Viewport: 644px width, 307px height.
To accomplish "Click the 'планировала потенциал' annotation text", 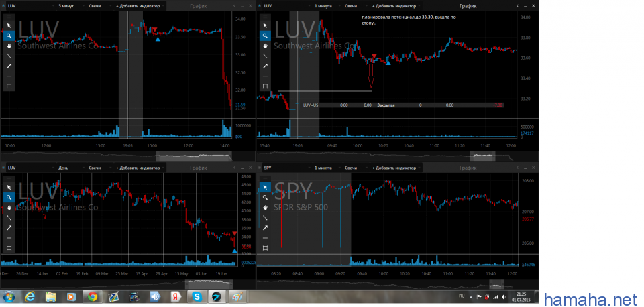I will (409, 20).
